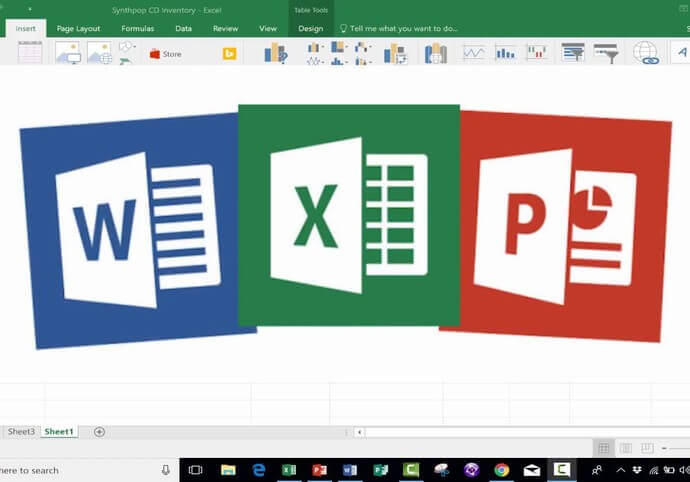Add a new sheet with the plus button
Image resolution: width=690 pixels, height=482 pixels.
(x=99, y=432)
